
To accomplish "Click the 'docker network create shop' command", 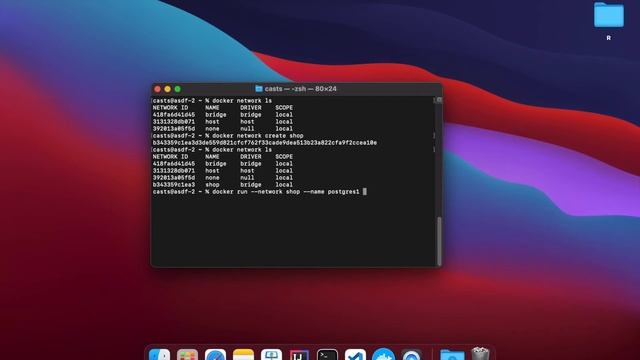I will [x=258, y=136].
